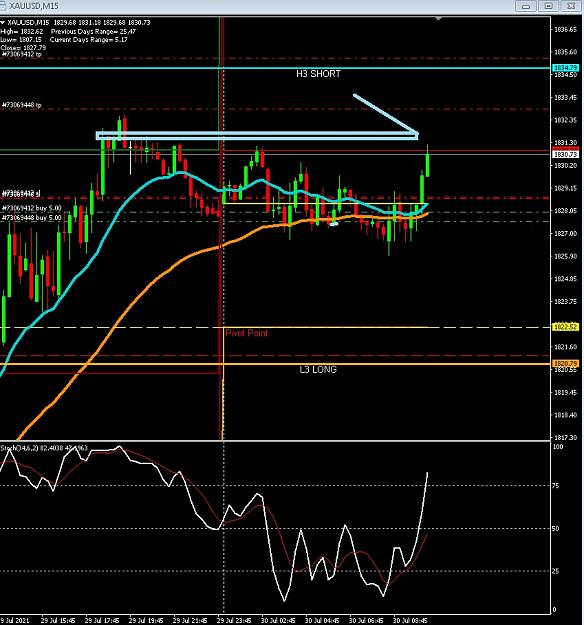Click the XAUUSD,M15 window title text

pyautogui.click(x=33, y=6)
